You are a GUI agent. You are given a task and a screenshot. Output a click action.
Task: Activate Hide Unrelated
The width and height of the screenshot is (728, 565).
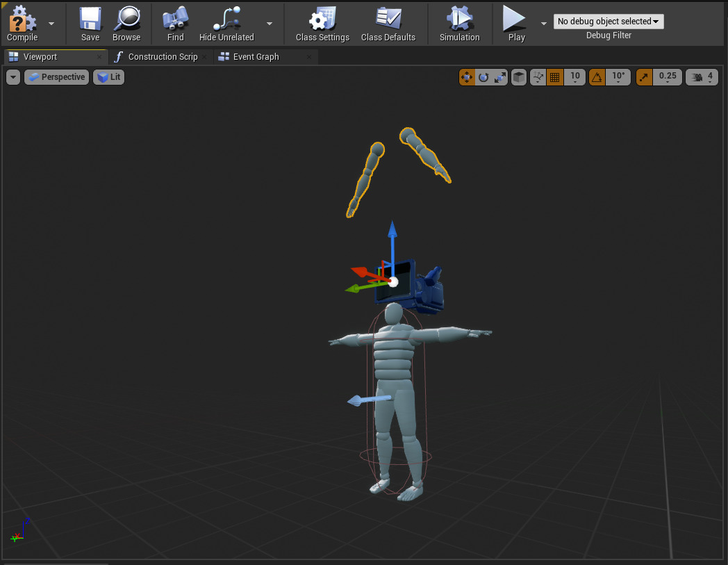coord(226,21)
